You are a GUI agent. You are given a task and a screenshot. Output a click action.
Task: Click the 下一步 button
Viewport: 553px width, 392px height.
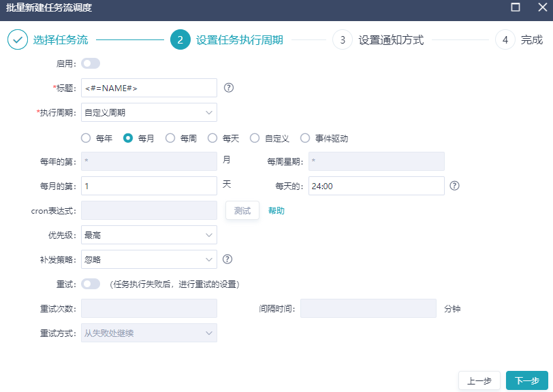click(x=526, y=380)
